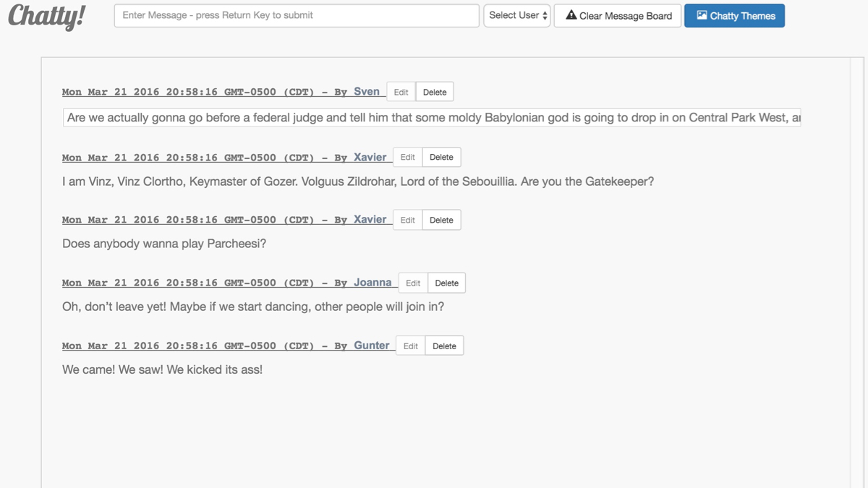The height and width of the screenshot is (488, 868).
Task: Edit Xavier's Vinz Clortho message
Action: click(408, 157)
